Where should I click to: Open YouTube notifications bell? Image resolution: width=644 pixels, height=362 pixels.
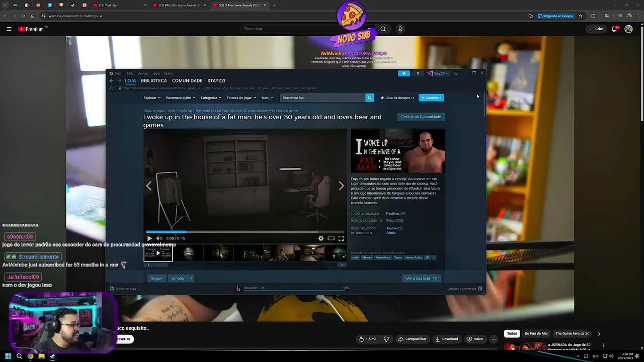(x=614, y=29)
